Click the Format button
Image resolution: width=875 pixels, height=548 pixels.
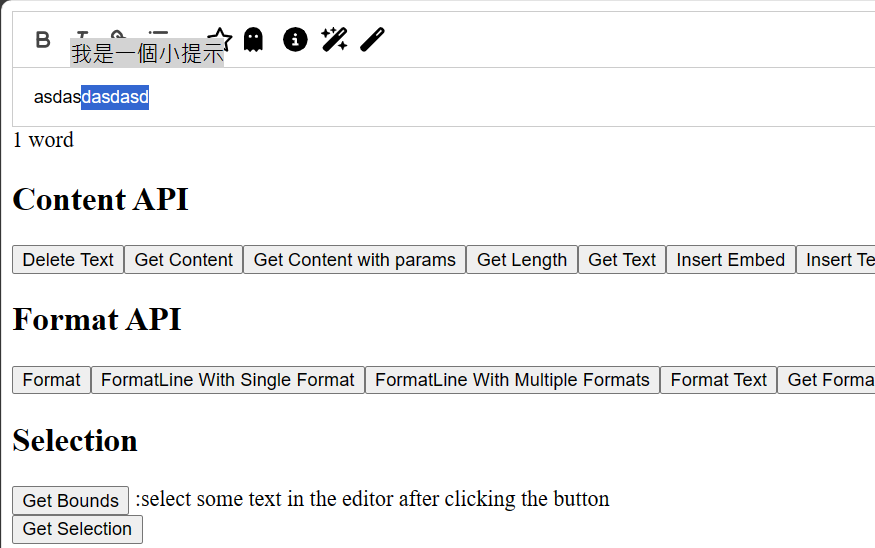[x=51, y=379]
